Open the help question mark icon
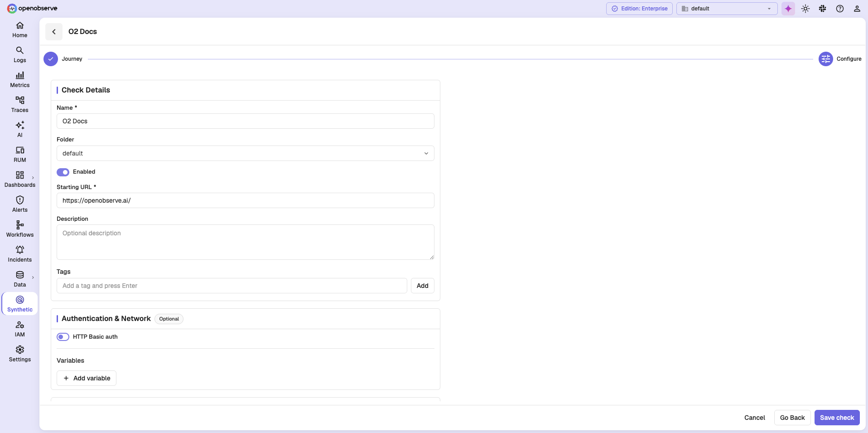 coord(840,9)
